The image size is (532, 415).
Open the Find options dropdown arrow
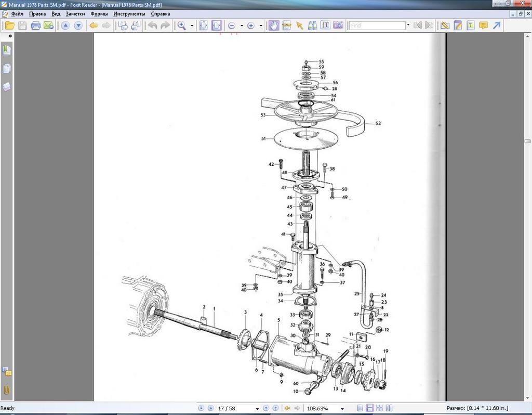point(408,25)
